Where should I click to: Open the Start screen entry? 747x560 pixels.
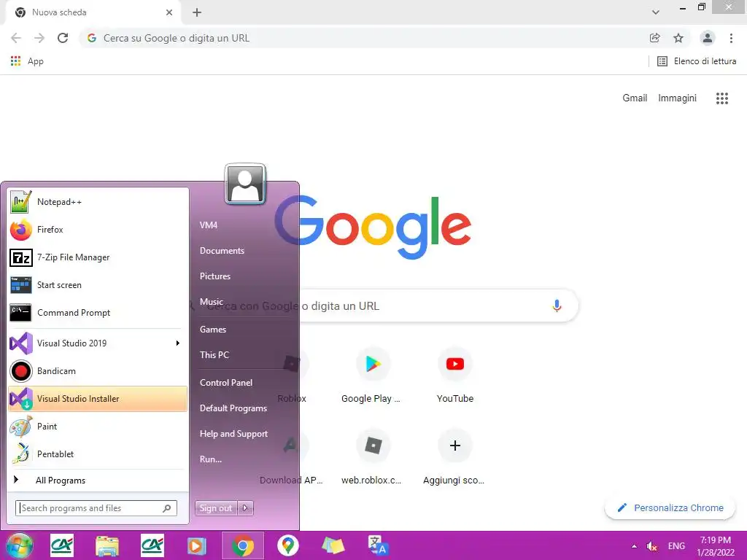click(x=98, y=285)
